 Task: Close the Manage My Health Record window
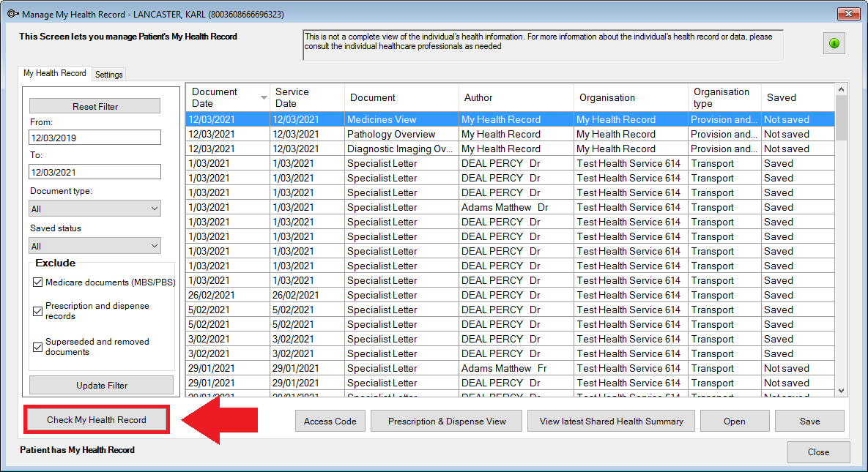[x=848, y=13]
